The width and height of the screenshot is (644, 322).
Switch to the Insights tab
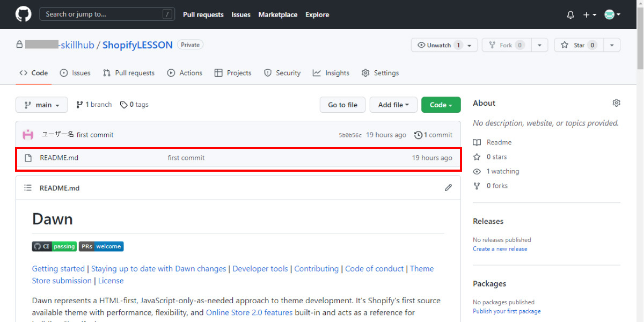click(x=331, y=73)
